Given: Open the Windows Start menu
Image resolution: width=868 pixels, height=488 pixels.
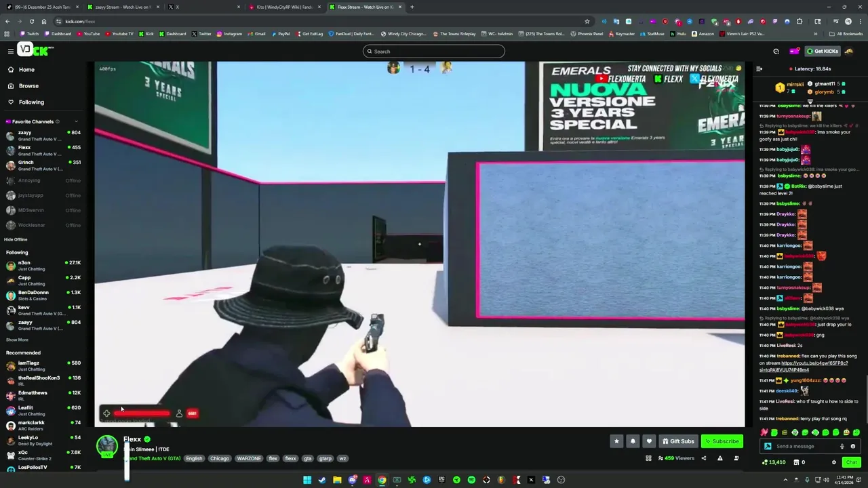Looking at the screenshot, I should [307, 480].
